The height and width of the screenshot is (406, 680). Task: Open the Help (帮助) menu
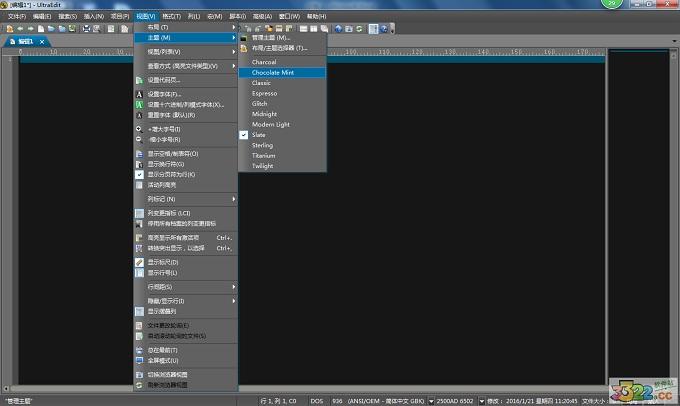click(317, 16)
